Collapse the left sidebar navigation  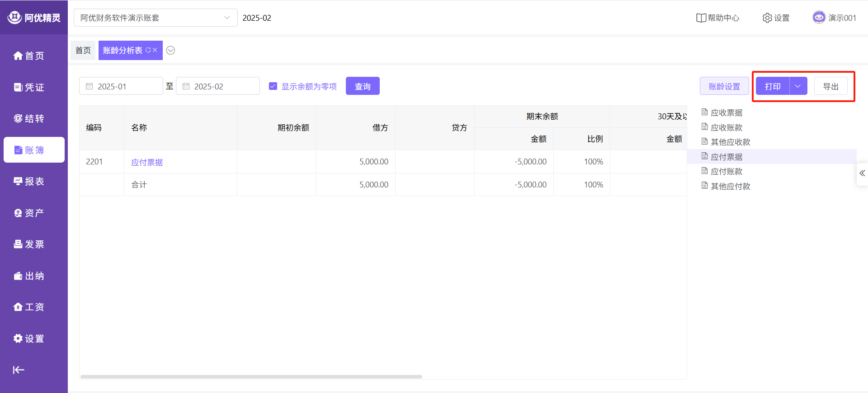19,370
